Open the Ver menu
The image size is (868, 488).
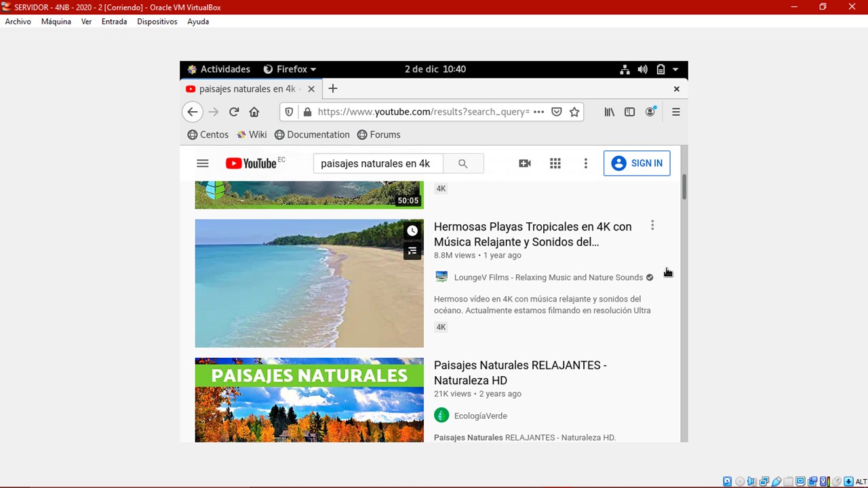(86, 22)
